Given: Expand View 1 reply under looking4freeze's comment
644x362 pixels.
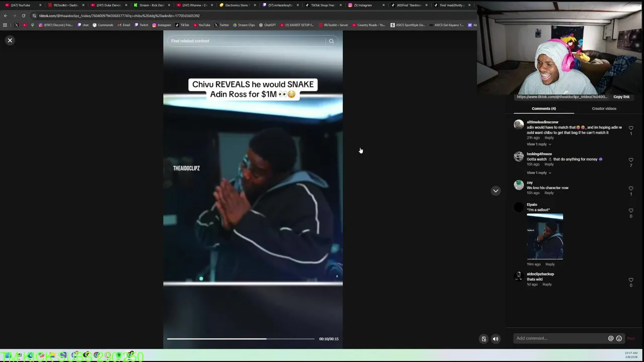Looking at the screenshot, I should [x=539, y=173].
